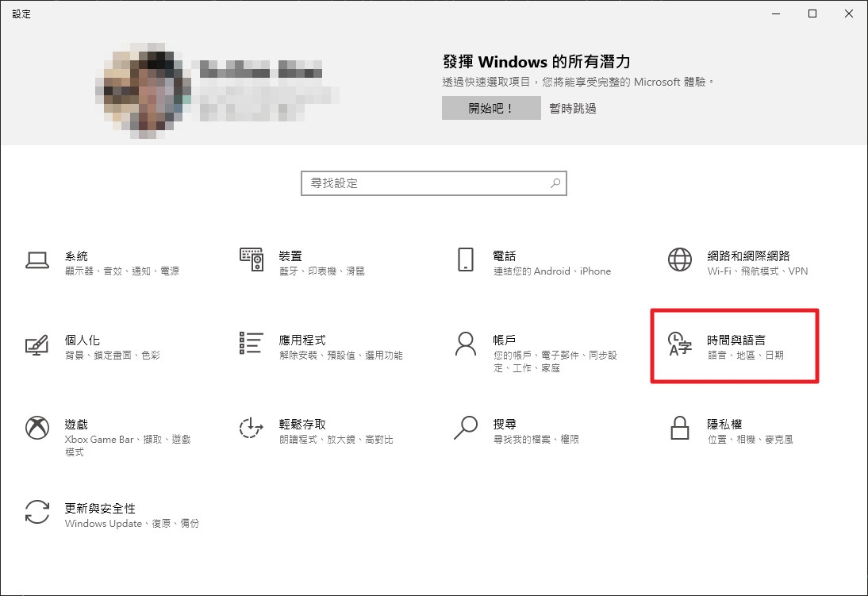868x596 pixels.
Task: Select the 裝置 category title
Action: 290,256
